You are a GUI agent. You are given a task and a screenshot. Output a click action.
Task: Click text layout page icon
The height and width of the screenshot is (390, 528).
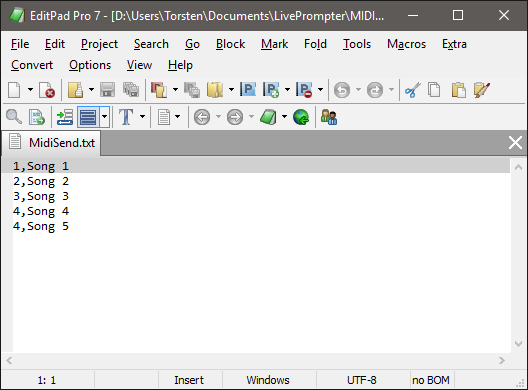[x=164, y=117]
